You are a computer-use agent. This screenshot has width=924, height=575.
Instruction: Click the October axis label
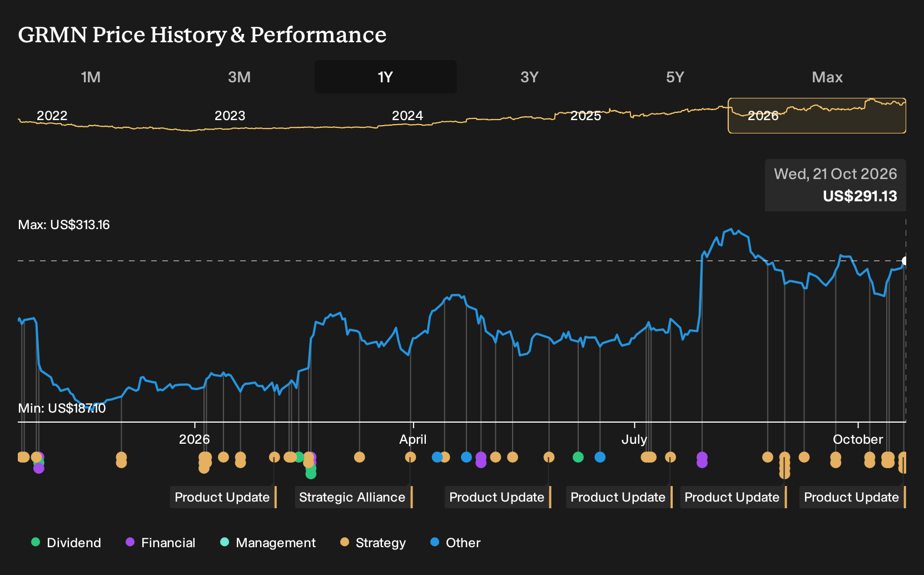click(x=858, y=439)
